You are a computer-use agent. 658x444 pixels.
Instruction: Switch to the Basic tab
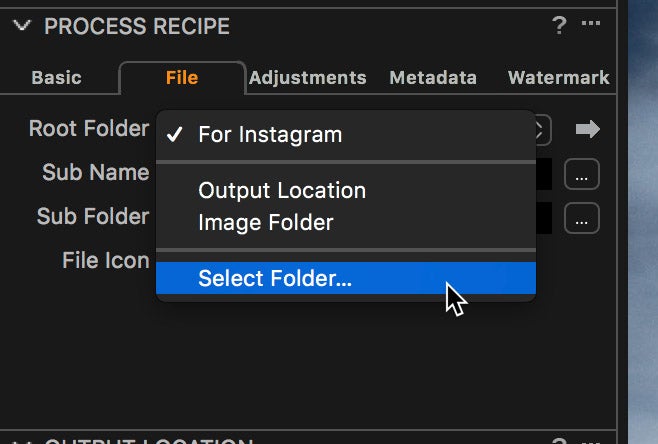[56, 78]
